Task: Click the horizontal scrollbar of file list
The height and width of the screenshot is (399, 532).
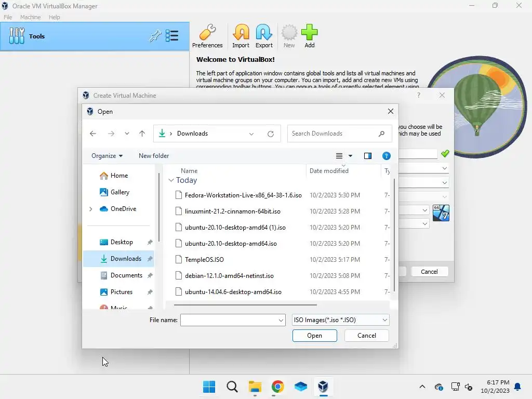Action: [x=245, y=305]
